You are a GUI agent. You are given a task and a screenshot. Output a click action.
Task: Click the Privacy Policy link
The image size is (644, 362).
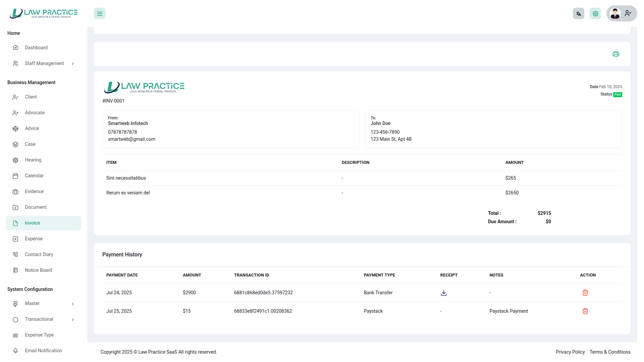570,352
